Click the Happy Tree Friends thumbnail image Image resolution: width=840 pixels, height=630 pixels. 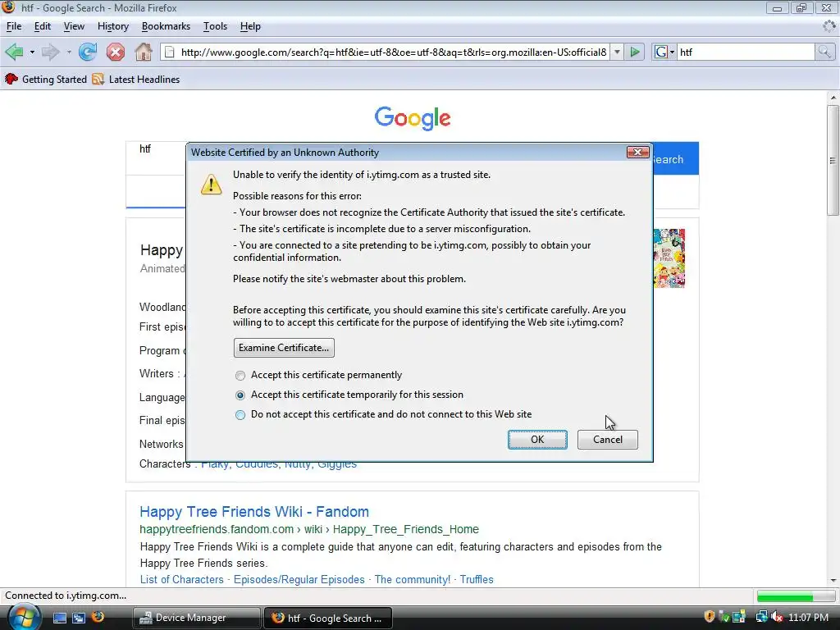669,258
